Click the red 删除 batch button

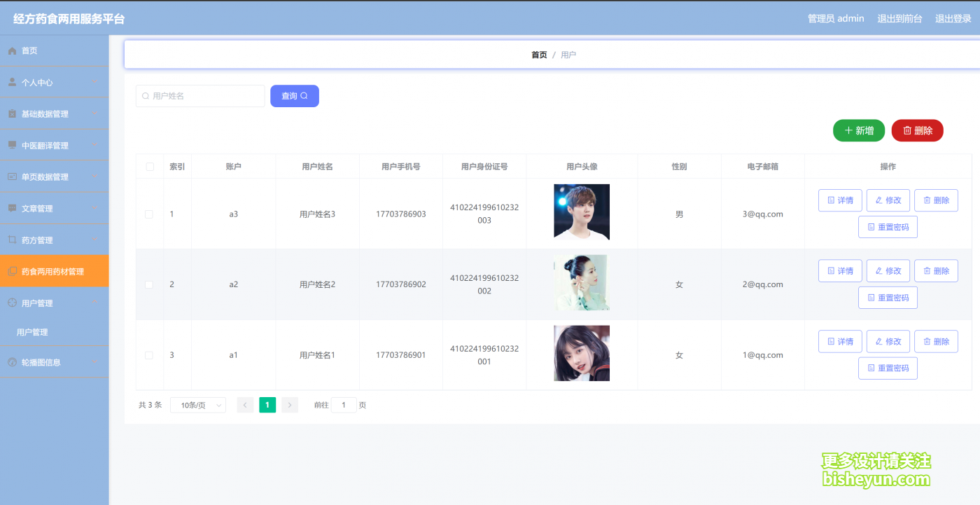(x=918, y=130)
